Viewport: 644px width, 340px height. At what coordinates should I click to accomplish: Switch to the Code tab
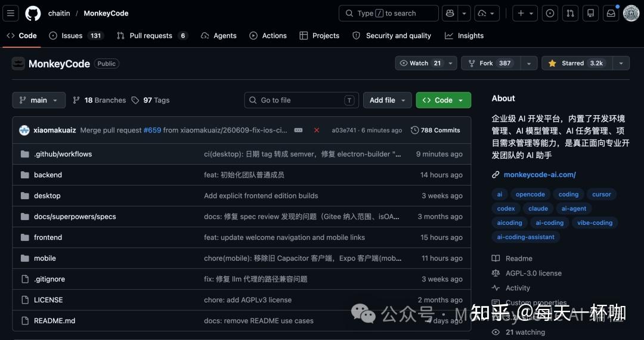coord(22,36)
